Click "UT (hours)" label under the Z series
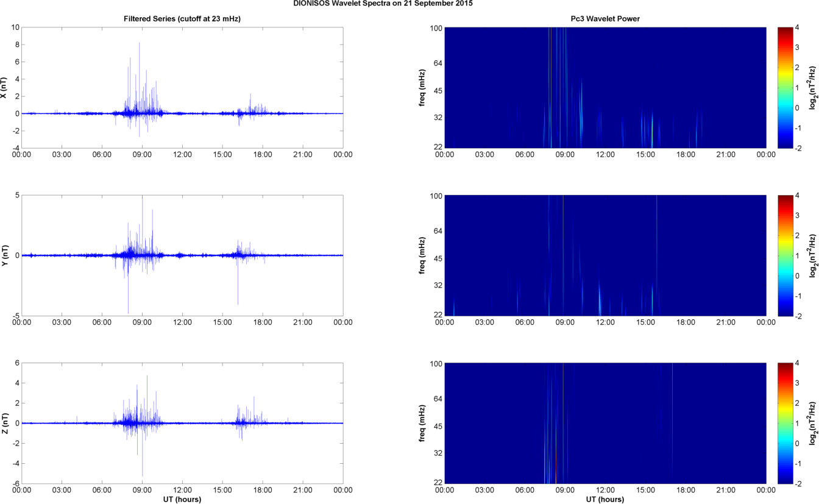Image resolution: width=819 pixels, height=504 pixels. tap(182, 499)
